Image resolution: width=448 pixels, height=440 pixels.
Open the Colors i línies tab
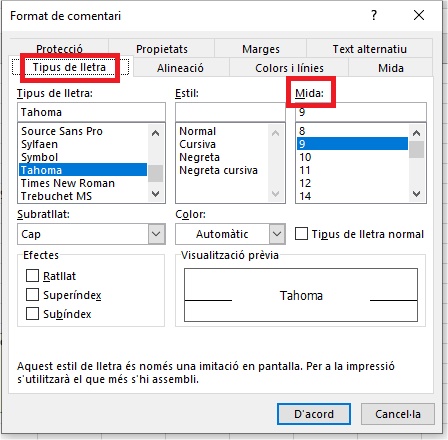(289, 68)
